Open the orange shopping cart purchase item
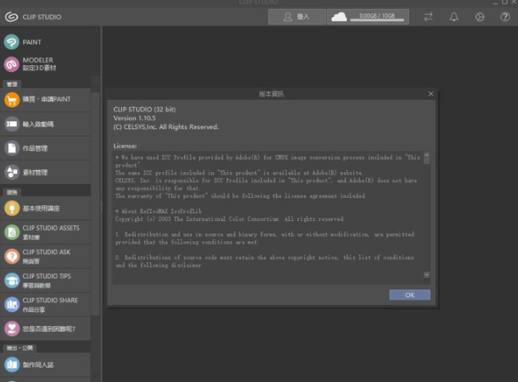The width and height of the screenshot is (518, 382). click(x=45, y=100)
